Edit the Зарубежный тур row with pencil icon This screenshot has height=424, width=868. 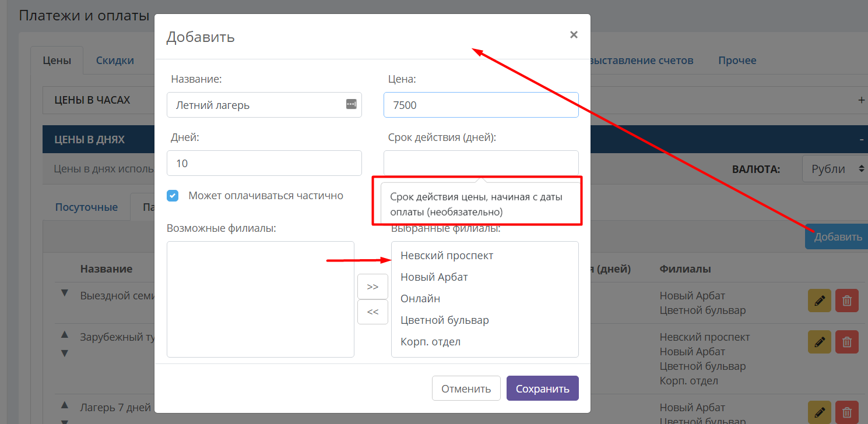point(820,342)
